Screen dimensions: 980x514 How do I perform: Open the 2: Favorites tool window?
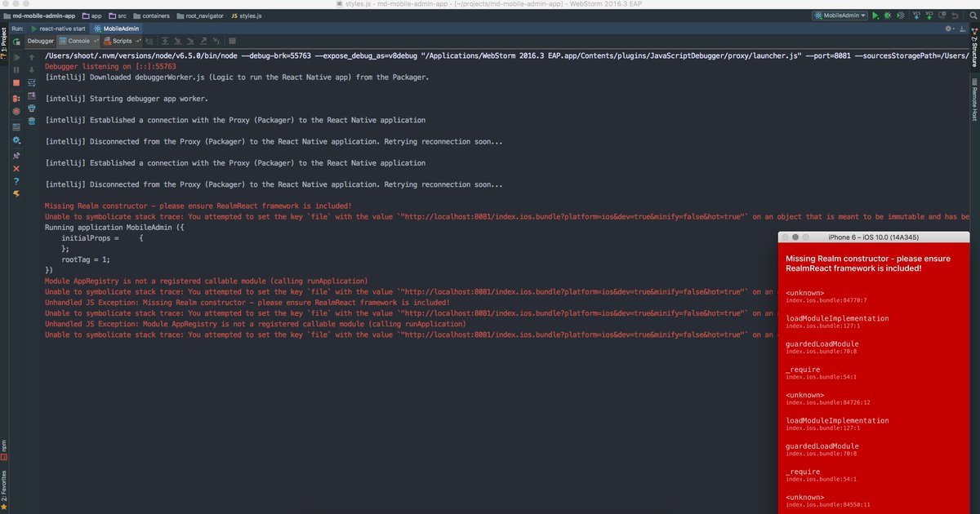coord(4,490)
